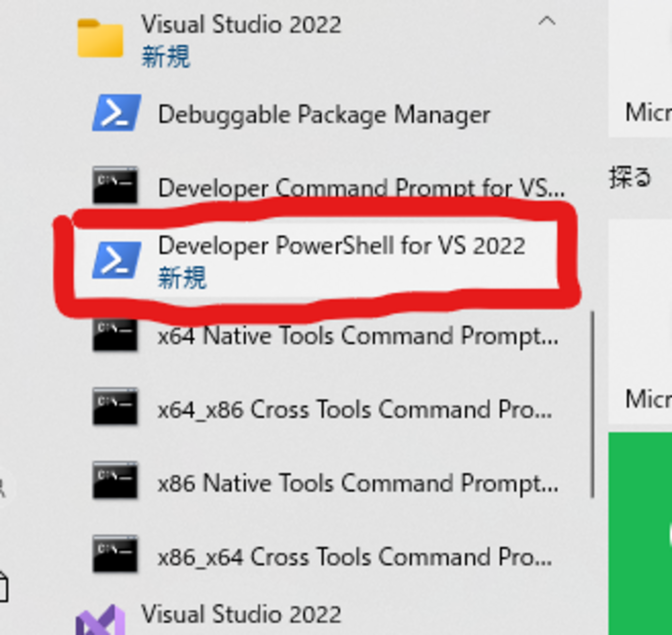672x635 pixels.
Task: Click the Developer PowerShell for VS 2022 icon
Action: tap(116, 260)
